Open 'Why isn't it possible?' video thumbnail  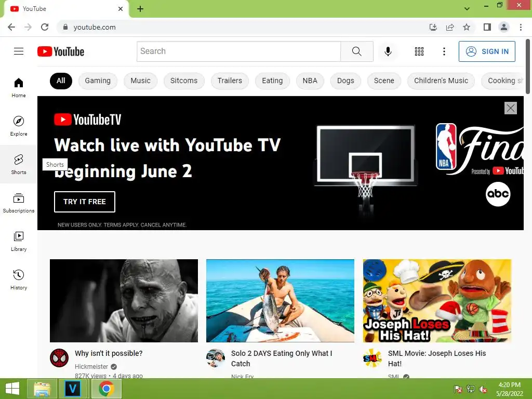[x=124, y=301]
